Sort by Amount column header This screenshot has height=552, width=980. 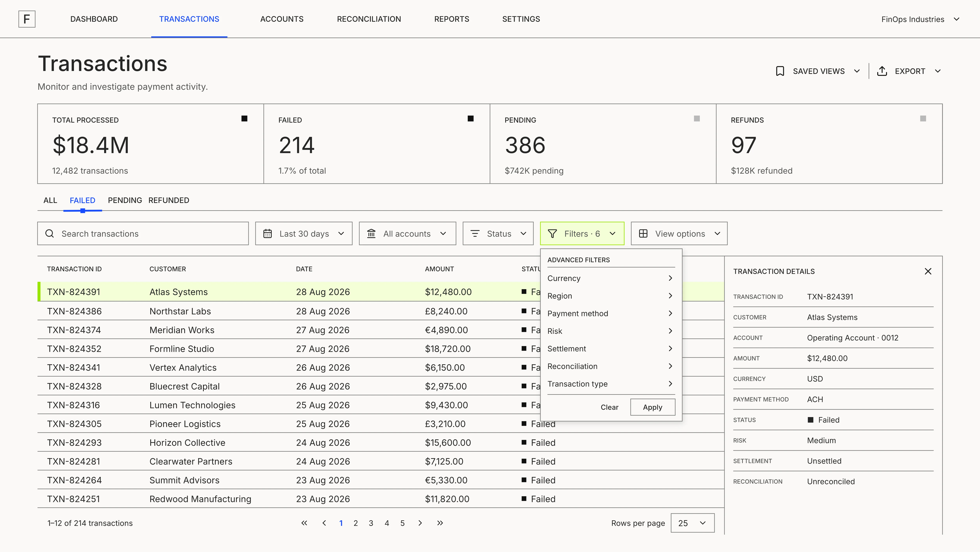pos(439,269)
